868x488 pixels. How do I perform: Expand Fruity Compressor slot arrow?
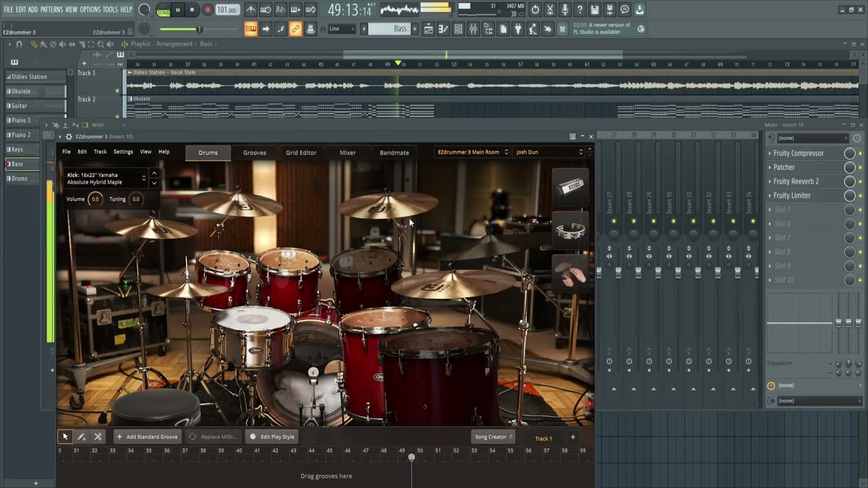point(770,153)
